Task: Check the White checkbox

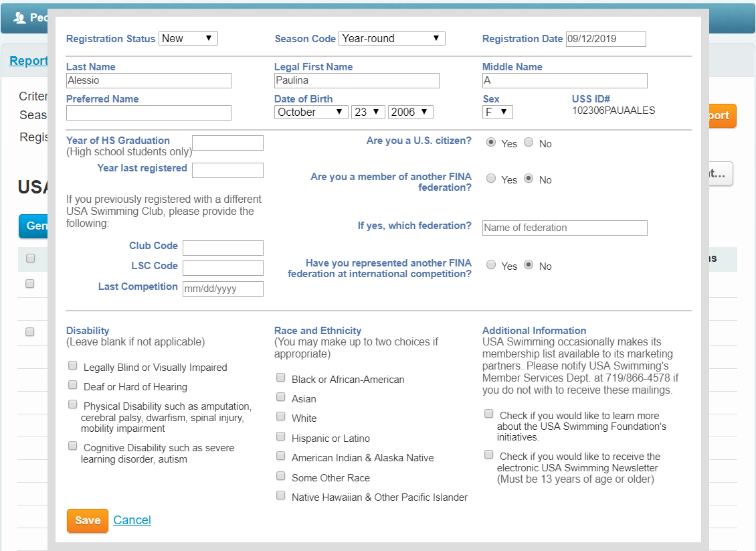Action: coord(280,416)
